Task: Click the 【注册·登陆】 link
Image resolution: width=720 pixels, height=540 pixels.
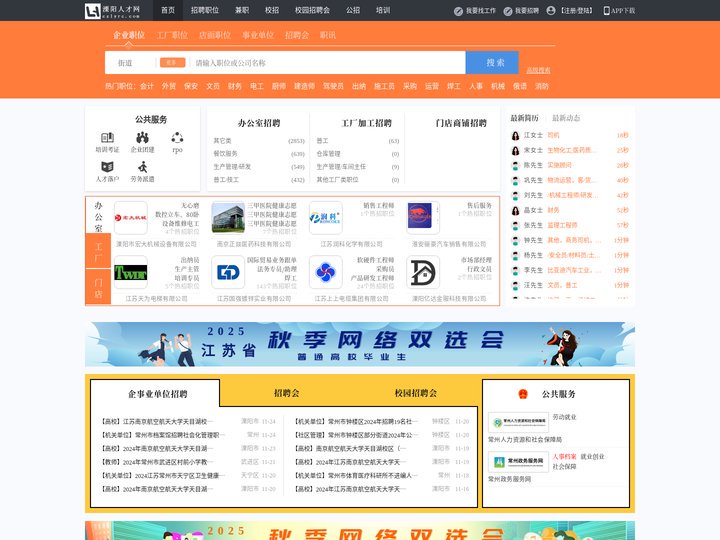Action: [x=576, y=11]
